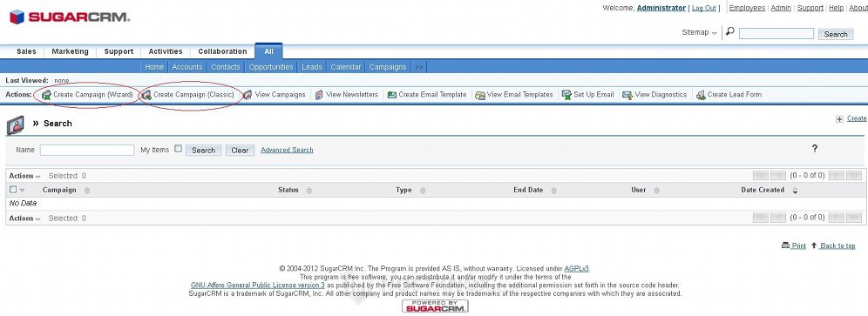This screenshot has height=316, width=868.
Task: Click the Log Out link
Action: (x=703, y=9)
